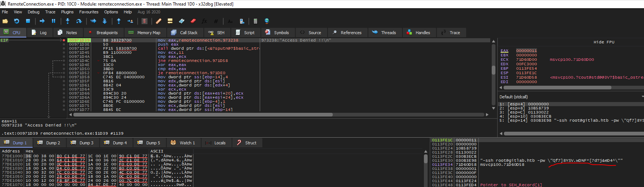Toggle the breakpoint dot at address 00971D39
The height and width of the screenshot is (187, 644).
coord(64,40)
